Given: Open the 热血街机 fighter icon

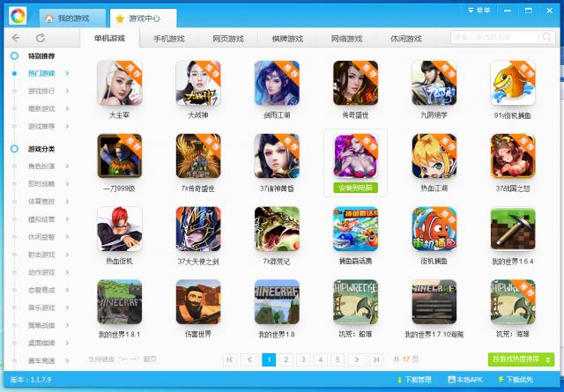Looking at the screenshot, I should pos(120,229).
